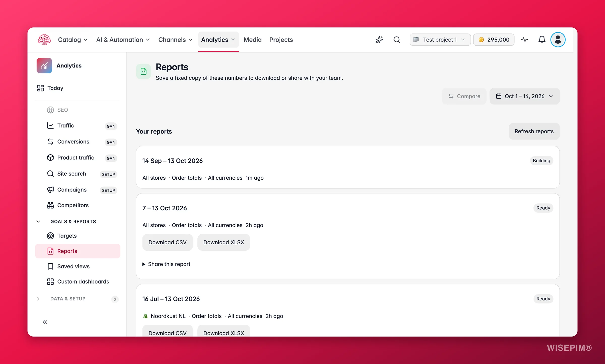Viewport: 605px width, 364px height.
Task: Expand Share this report disclosure
Action: click(x=166, y=264)
